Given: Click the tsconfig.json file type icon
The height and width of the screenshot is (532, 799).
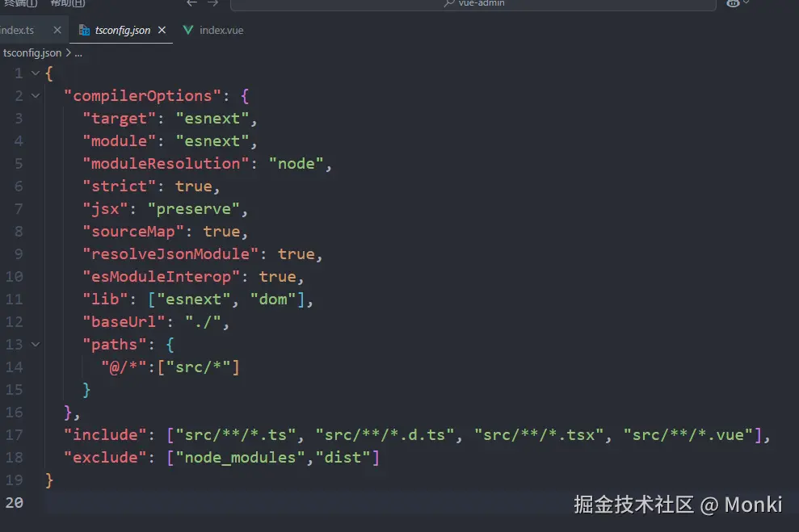Looking at the screenshot, I should [x=84, y=31].
